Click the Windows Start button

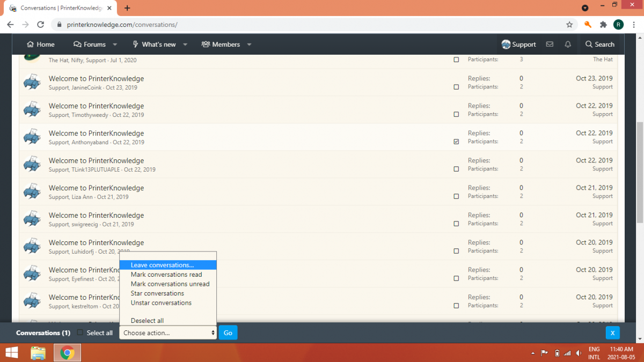coord(11,352)
